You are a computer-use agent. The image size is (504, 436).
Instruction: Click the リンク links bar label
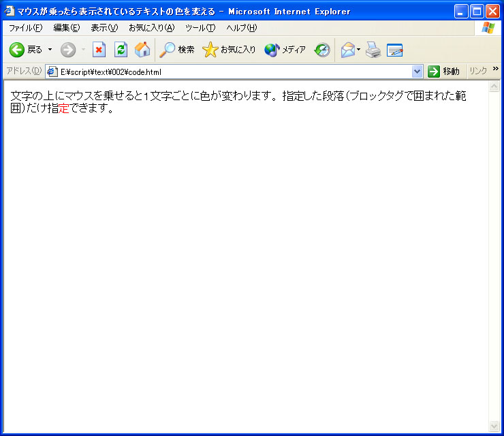coord(478,71)
